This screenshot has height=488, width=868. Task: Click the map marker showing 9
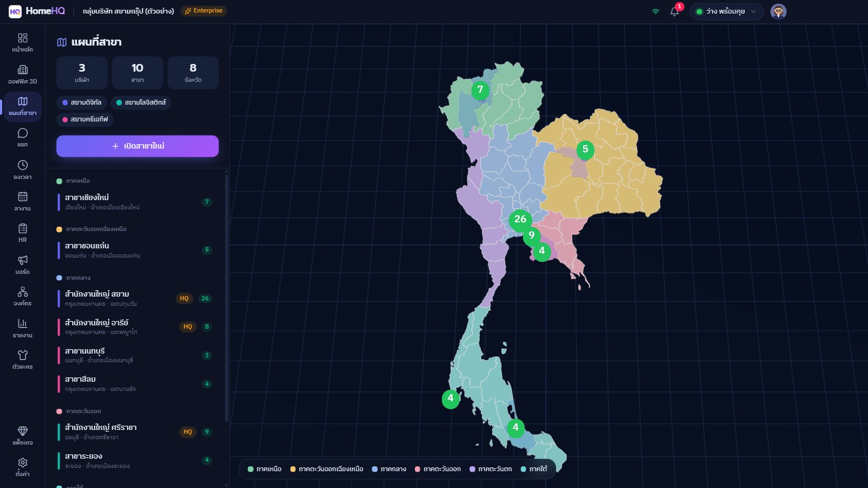pos(532,235)
